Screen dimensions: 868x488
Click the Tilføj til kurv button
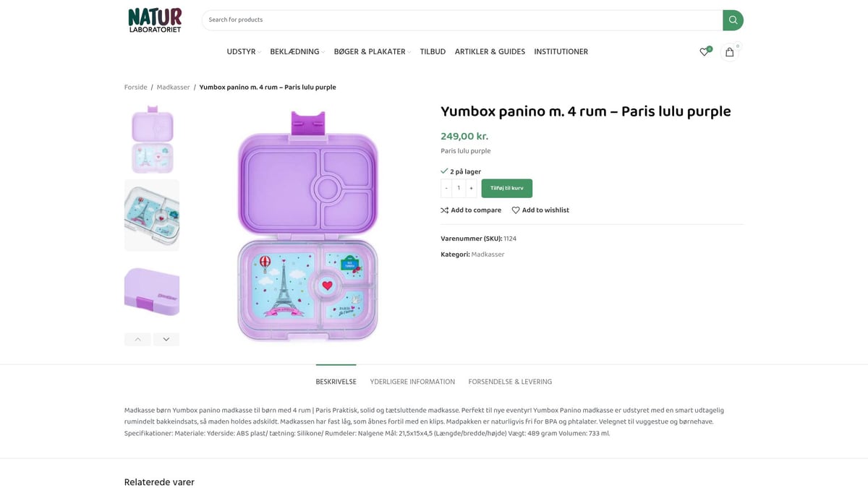click(x=506, y=187)
